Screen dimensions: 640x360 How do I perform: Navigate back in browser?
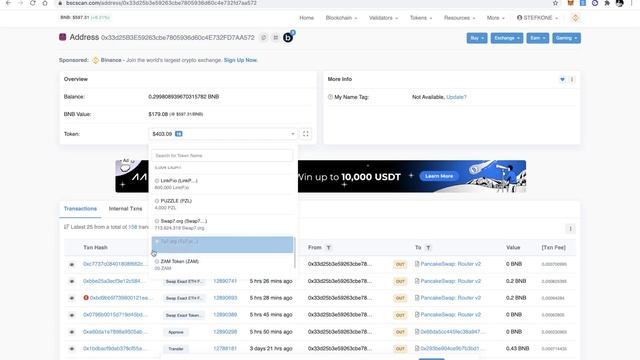click(x=8, y=3)
